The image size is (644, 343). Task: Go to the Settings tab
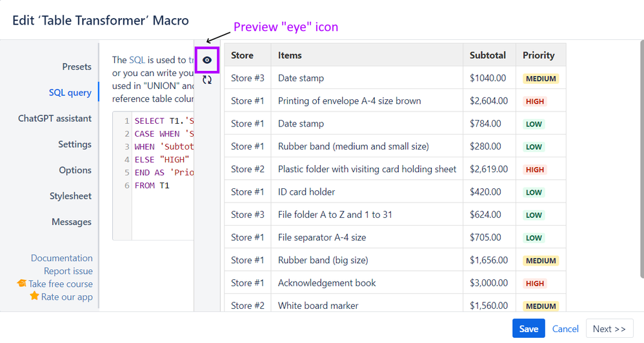(x=74, y=144)
